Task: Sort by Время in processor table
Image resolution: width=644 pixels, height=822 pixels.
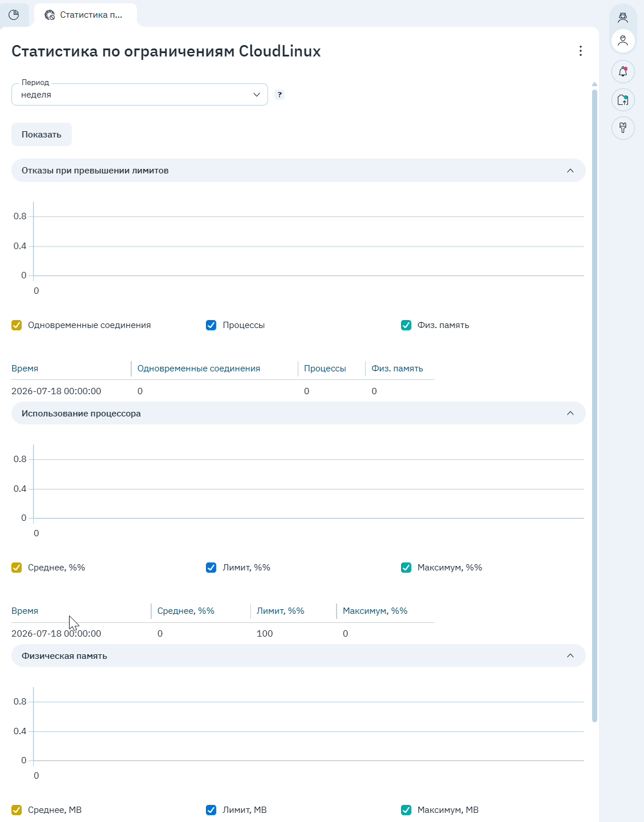Action: 25,611
